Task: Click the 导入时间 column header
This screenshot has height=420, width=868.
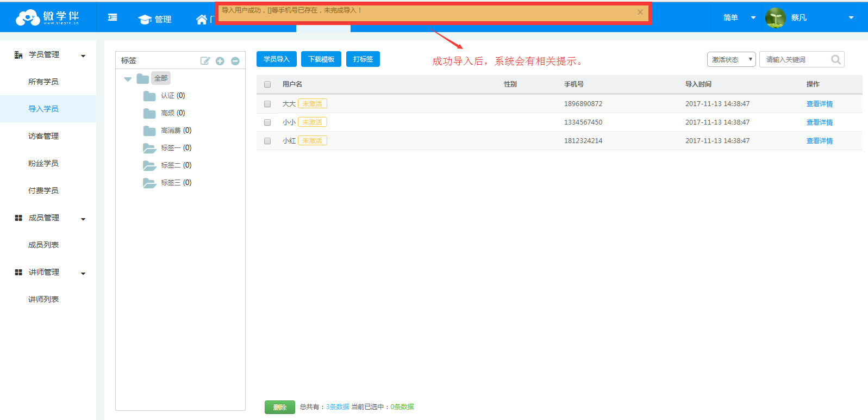Action: (x=698, y=84)
